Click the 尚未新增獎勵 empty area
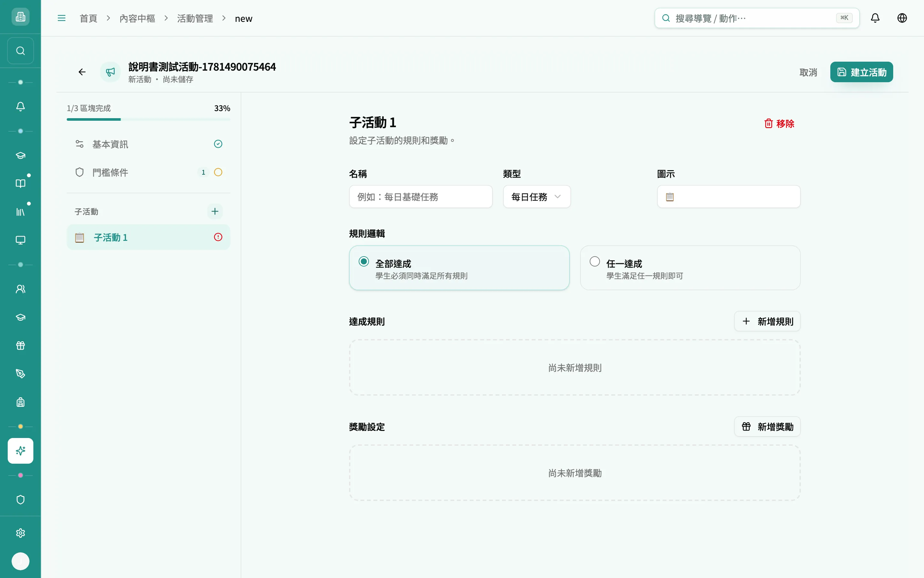924x578 pixels. point(575,473)
